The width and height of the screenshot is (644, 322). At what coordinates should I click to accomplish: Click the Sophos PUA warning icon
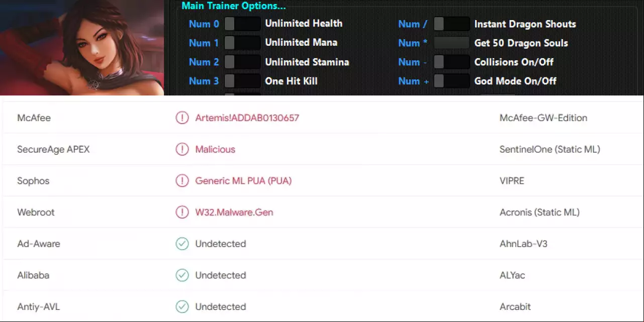click(x=181, y=181)
